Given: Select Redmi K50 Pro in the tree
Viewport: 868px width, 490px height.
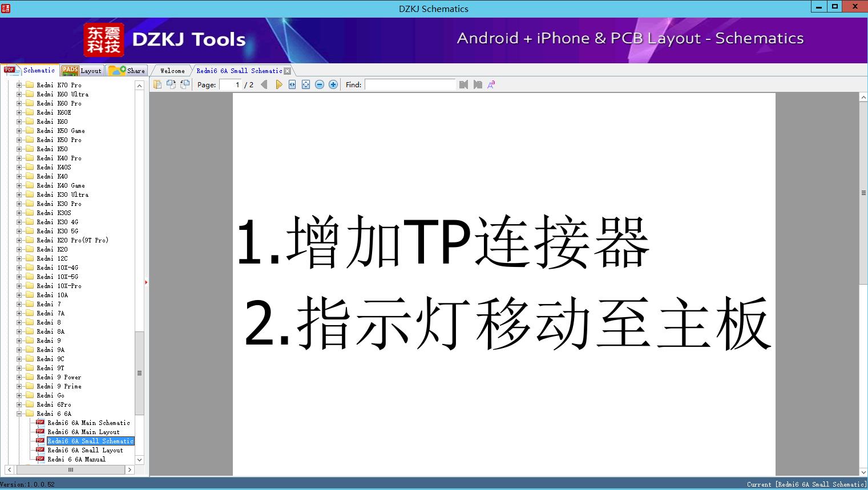Looking at the screenshot, I should (59, 140).
